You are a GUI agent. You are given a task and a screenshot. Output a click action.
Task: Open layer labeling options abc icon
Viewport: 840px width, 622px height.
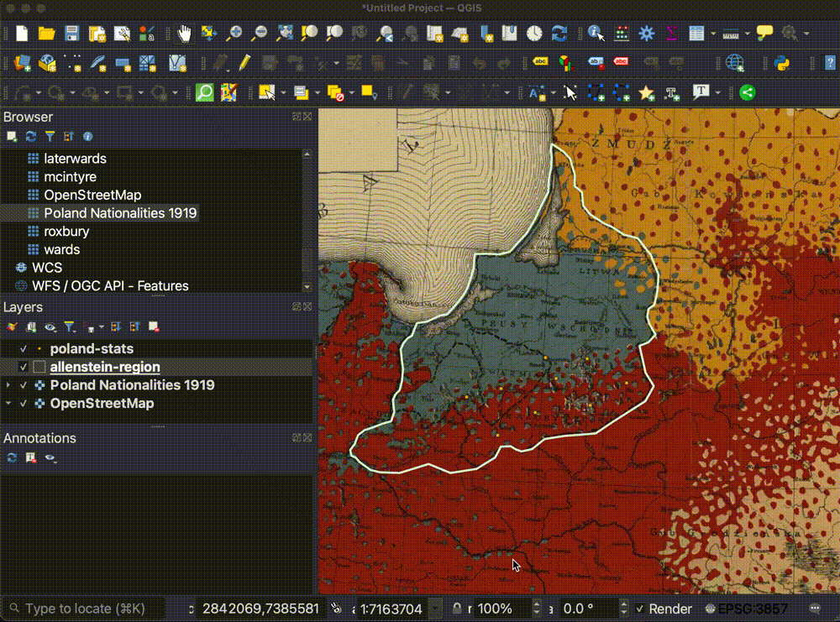click(540, 62)
